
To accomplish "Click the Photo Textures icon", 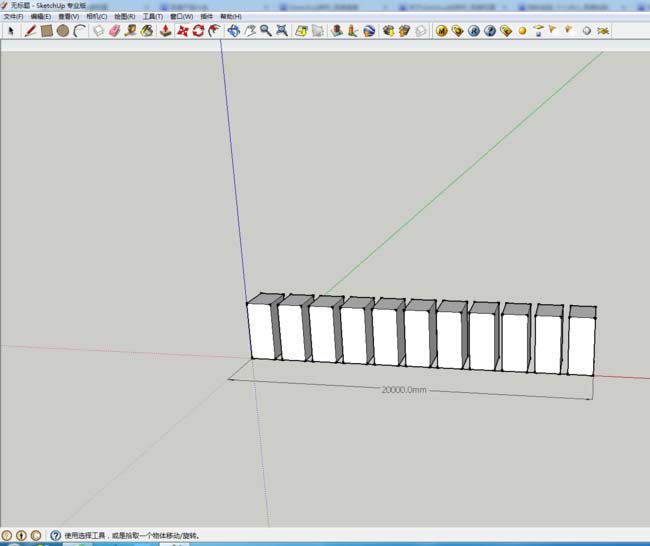I will pyautogui.click(x=353, y=31).
